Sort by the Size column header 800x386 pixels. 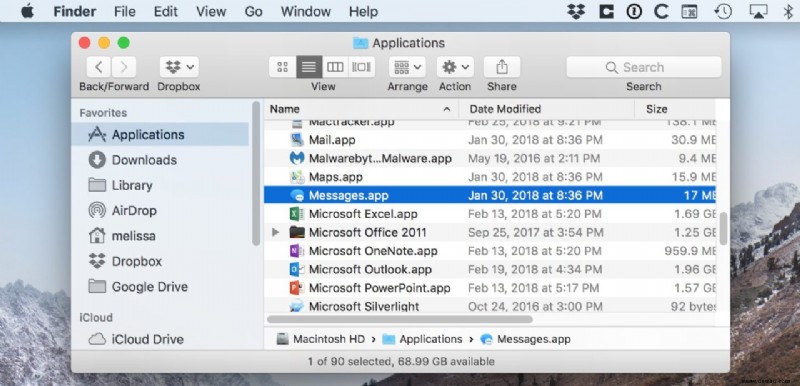[675, 109]
